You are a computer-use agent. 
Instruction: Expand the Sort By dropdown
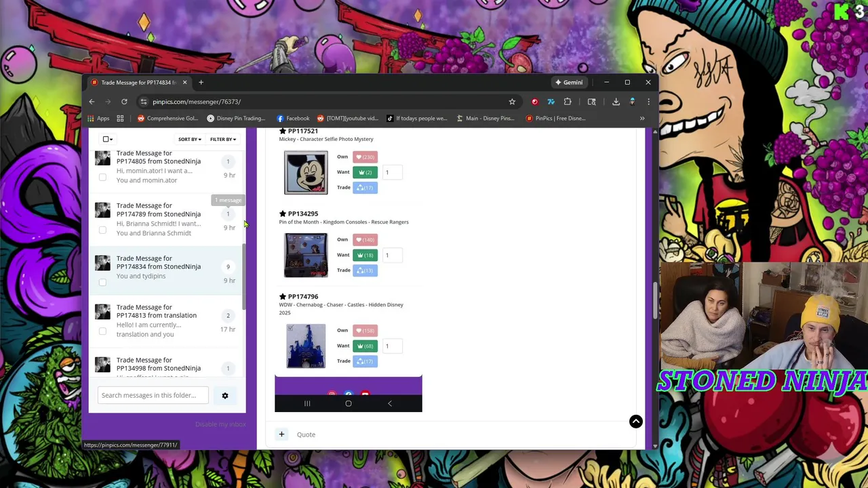click(189, 139)
